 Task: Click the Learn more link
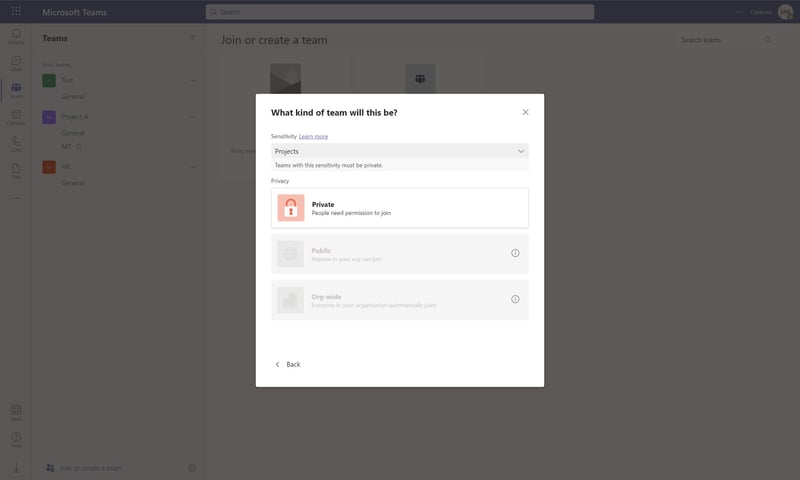[x=313, y=136]
